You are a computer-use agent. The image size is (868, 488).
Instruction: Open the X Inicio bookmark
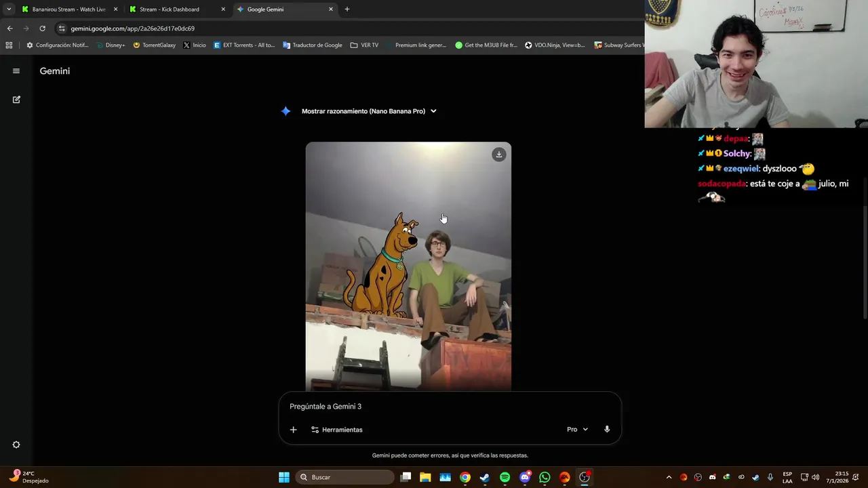[x=195, y=45]
